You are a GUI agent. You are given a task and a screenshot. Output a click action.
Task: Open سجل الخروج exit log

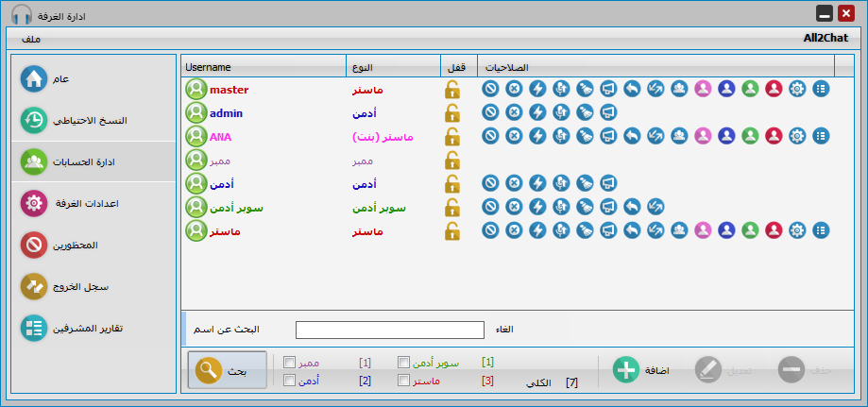94,286
